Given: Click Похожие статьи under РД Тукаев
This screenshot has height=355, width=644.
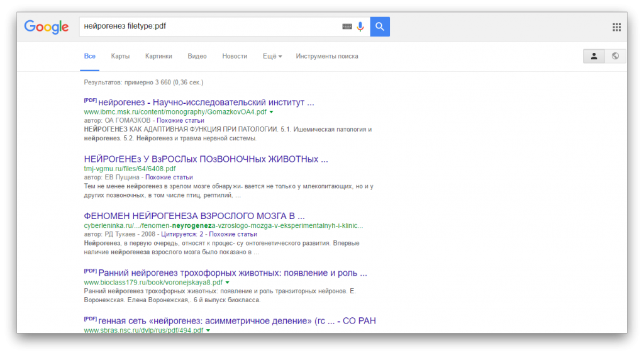Looking at the screenshot, I should click(233, 234).
